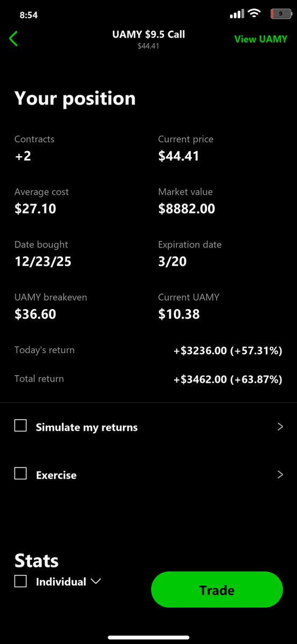The height and width of the screenshot is (644, 297).
Task: Open the Exercise row chevron arrow
Action: coord(280,475)
